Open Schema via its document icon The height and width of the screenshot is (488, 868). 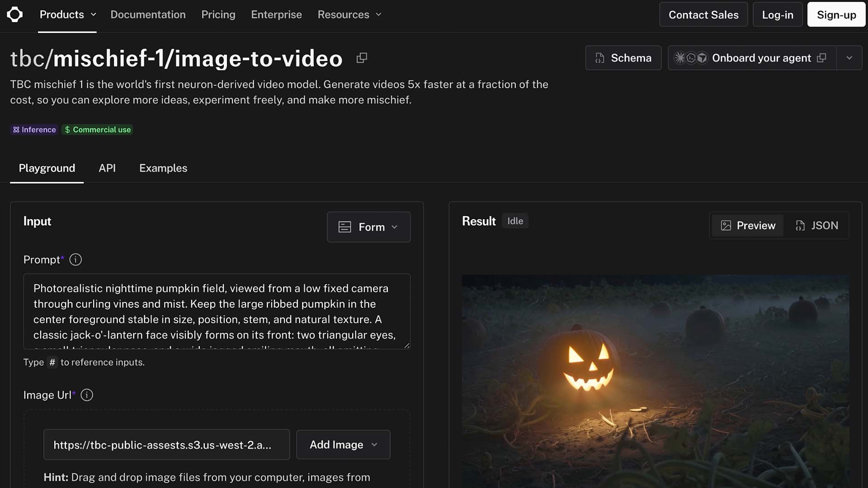click(x=599, y=58)
